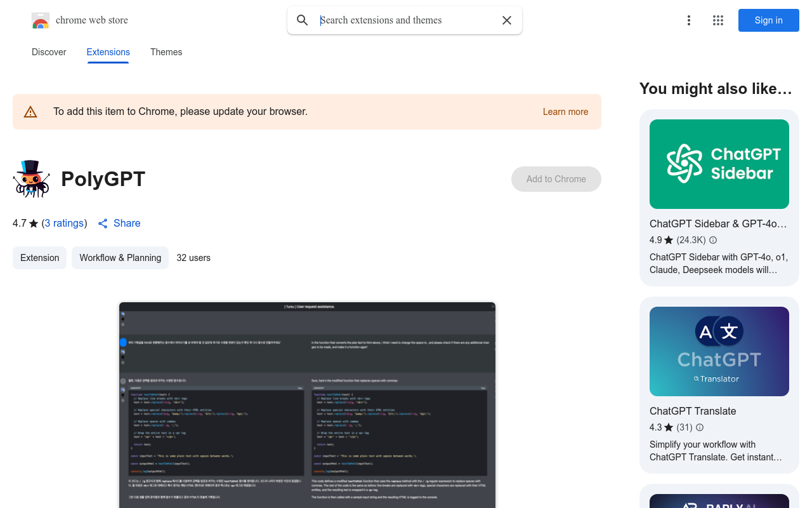Click the PolyGPT octopus logo
Screen dimensions: 812x508
31,178
